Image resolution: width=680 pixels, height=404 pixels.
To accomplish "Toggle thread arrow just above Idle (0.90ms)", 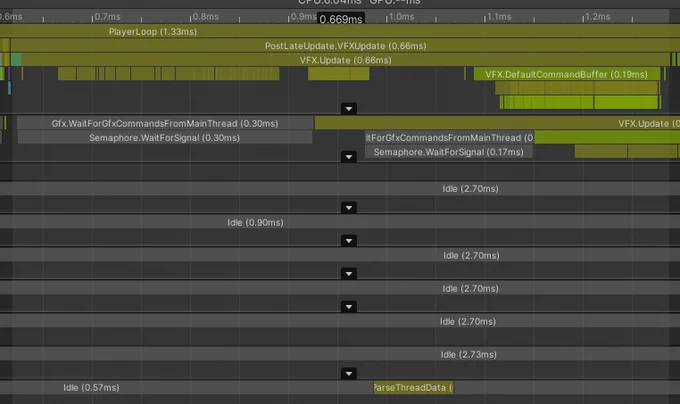I will pos(349,208).
